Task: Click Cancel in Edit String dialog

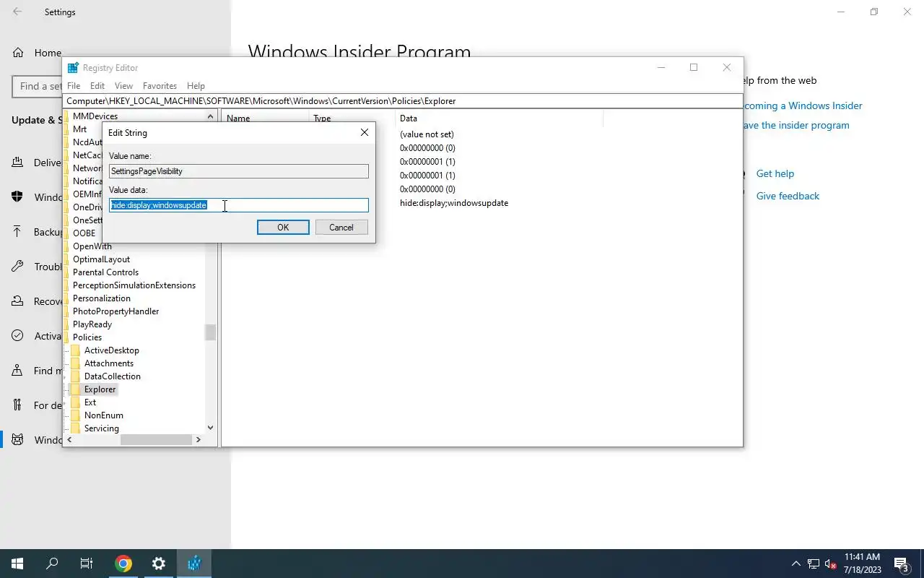Action: tap(341, 227)
